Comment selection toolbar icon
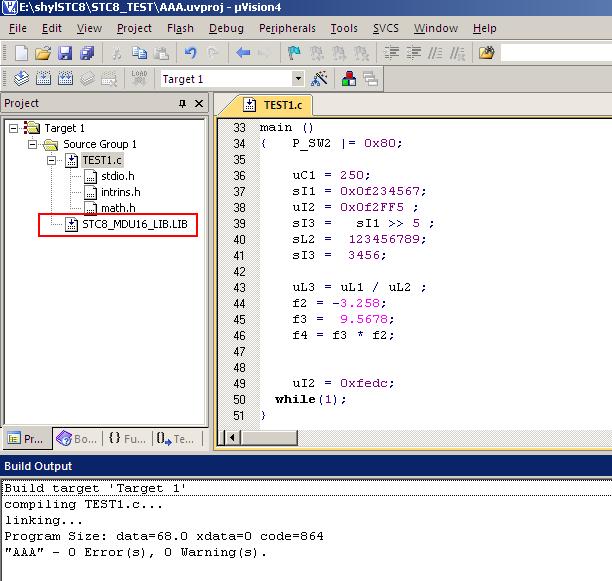 coord(435,53)
